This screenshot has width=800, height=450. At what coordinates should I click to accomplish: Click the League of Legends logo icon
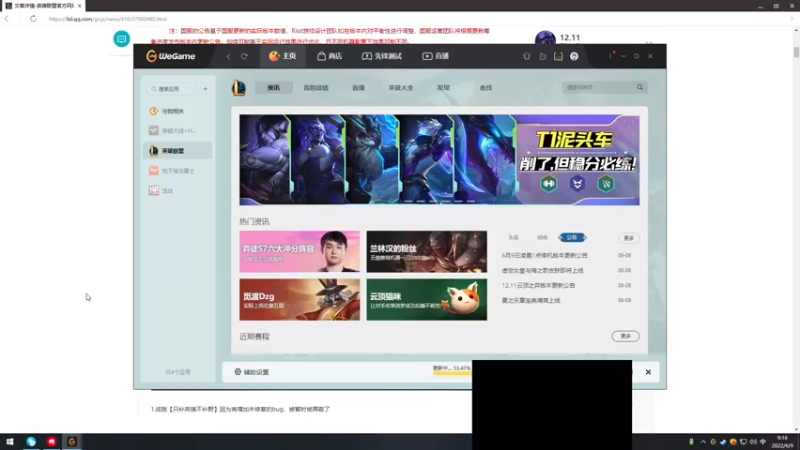(x=239, y=88)
